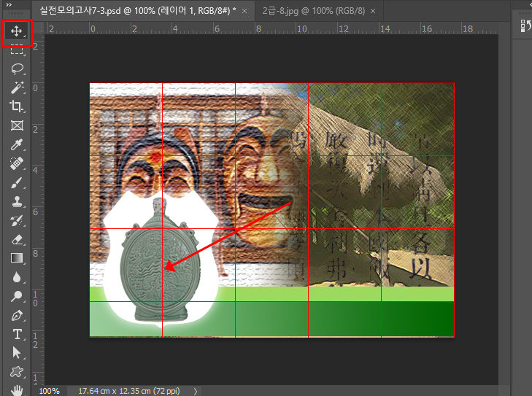
Task: Activate the Crop tool
Action: 16,106
